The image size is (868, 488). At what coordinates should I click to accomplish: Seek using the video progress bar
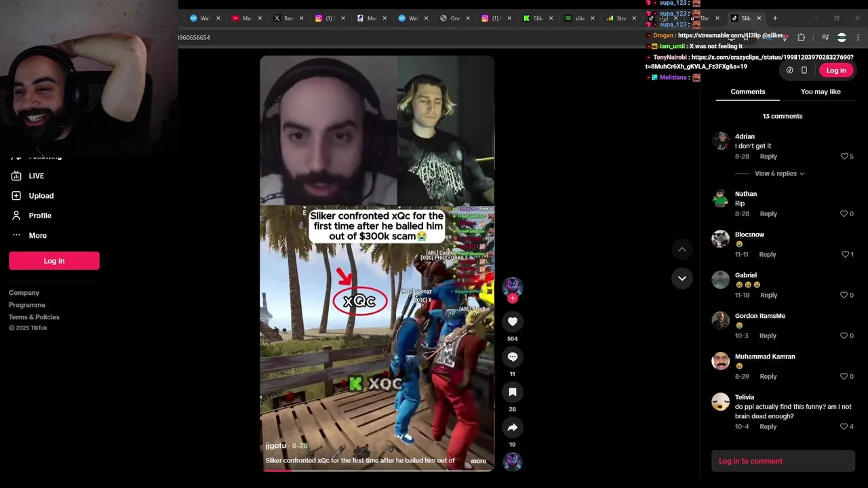tap(377, 470)
